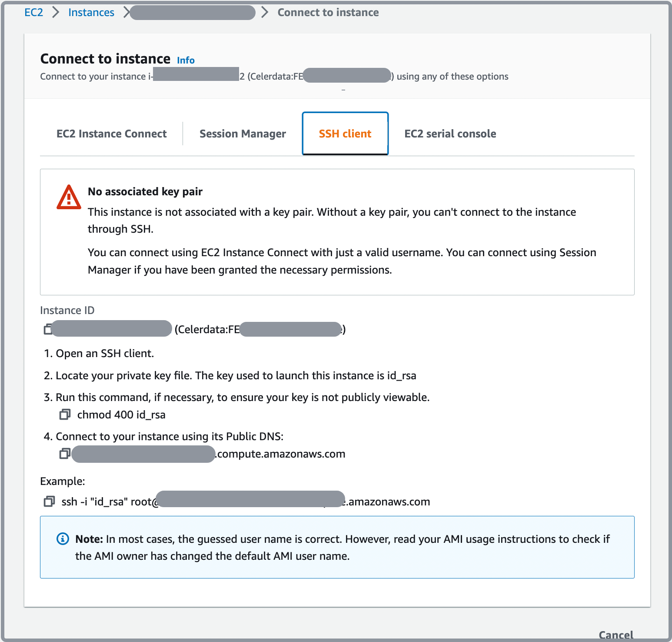Viewport: 672px width, 642px height.
Task: Navigate to Instances breadcrumb link
Action: pyautogui.click(x=91, y=13)
